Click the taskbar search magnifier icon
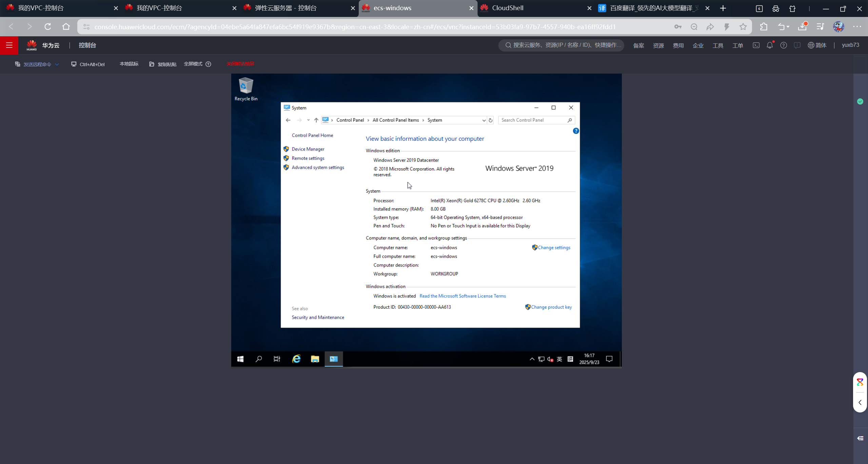 point(259,359)
